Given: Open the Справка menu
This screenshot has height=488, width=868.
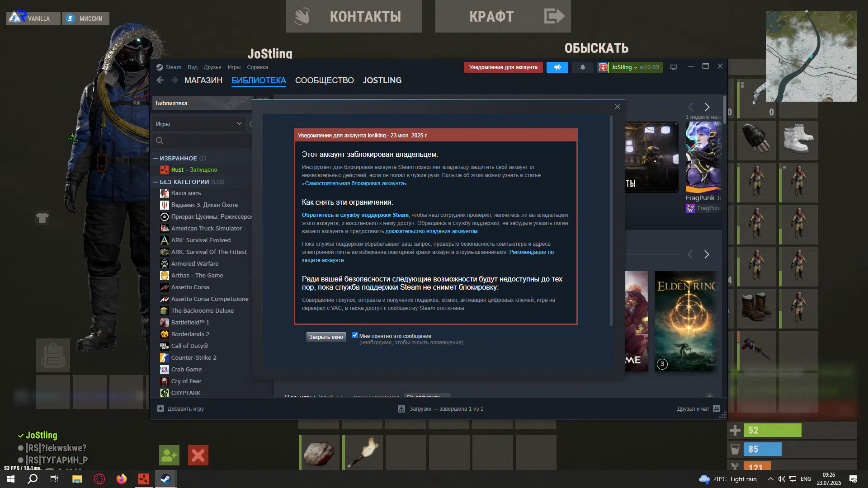Looking at the screenshot, I should tap(258, 67).
